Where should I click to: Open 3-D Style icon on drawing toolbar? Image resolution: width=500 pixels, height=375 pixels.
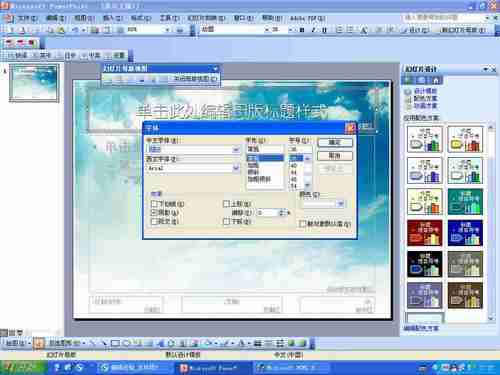tap(303, 343)
